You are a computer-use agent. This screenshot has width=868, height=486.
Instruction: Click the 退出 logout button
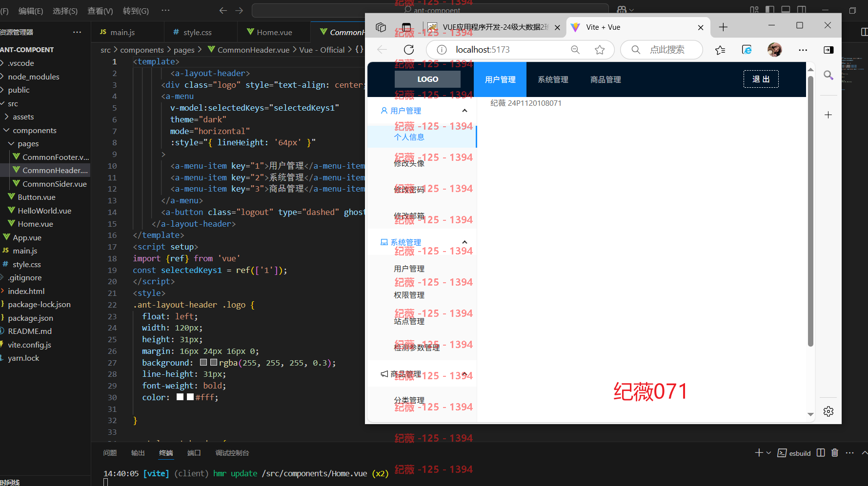pos(761,79)
